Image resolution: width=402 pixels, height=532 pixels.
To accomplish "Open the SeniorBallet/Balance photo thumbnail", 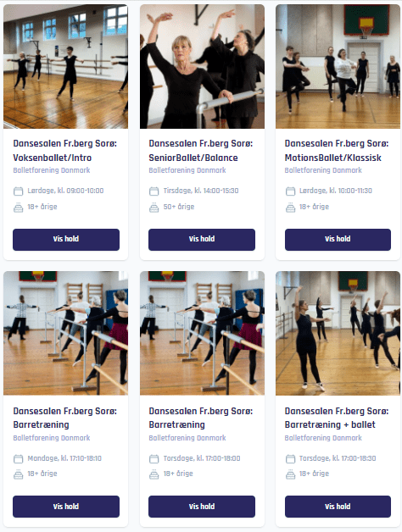I will 202,66.
